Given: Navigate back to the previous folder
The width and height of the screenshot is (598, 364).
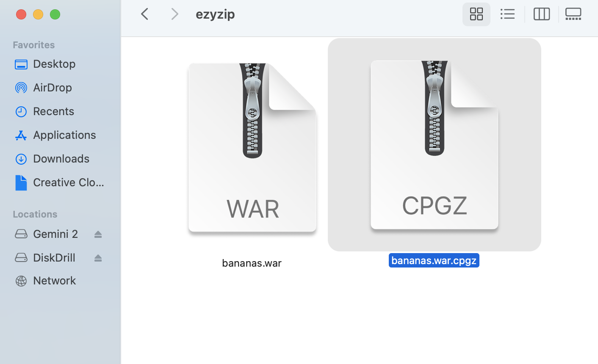Looking at the screenshot, I should 144,14.
